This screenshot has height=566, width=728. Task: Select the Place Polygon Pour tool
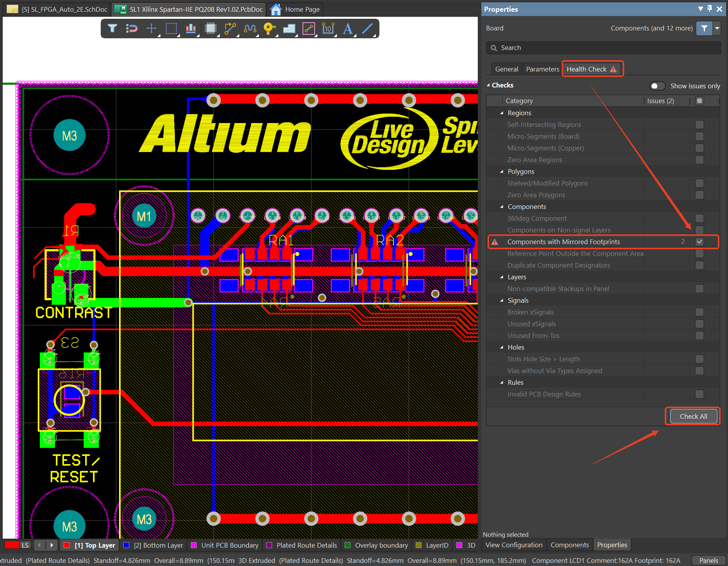(x=289, y=29)
